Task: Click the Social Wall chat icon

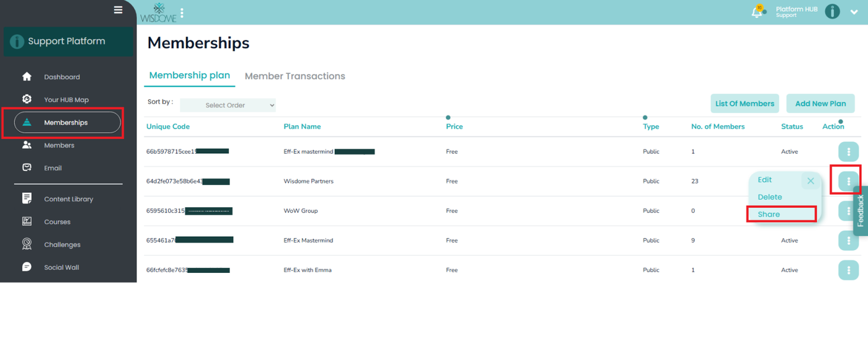Action: tap(27, 267)
